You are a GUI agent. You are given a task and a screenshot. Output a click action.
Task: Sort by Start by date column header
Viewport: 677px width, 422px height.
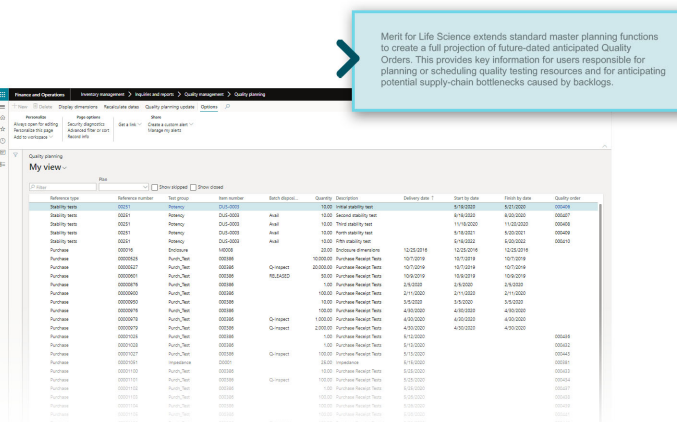pos(466,198)
